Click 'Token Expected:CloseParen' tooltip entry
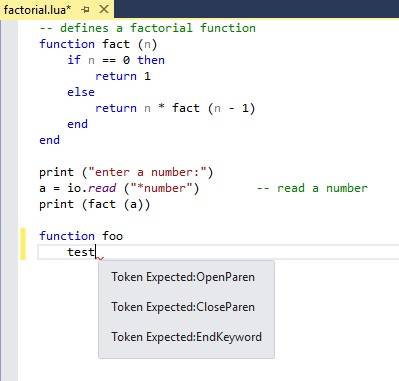The image size is (399, 381). click(x=183, y=307)
